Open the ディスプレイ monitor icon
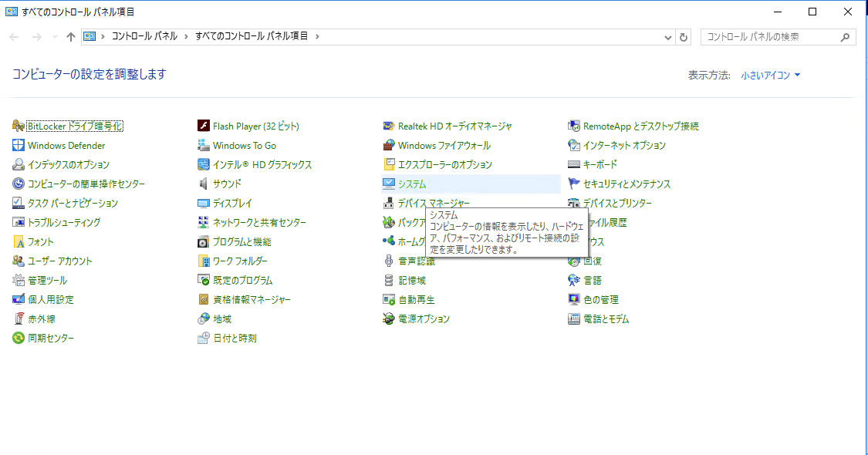 (204, 203)
